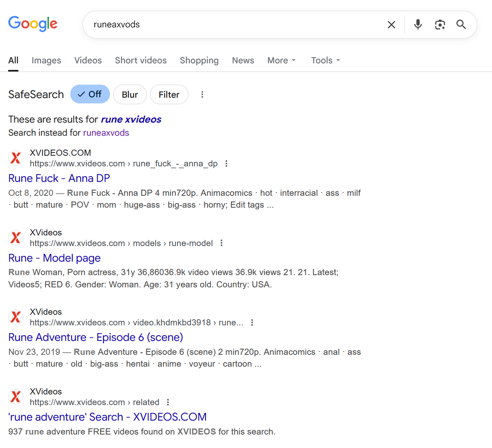Open search by image camera icon

(x=440, y=25)
